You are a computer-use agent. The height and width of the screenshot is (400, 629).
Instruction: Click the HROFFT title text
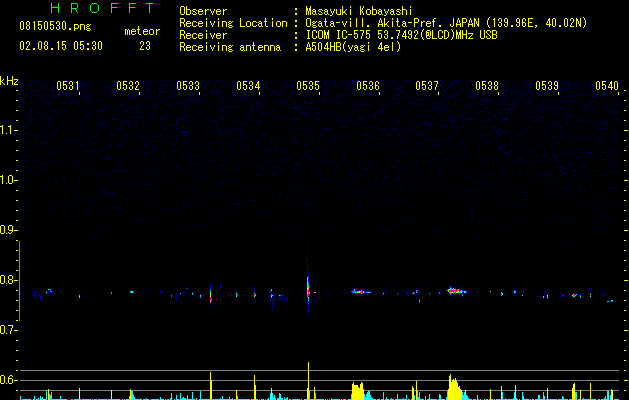click(x=102, y=8)
